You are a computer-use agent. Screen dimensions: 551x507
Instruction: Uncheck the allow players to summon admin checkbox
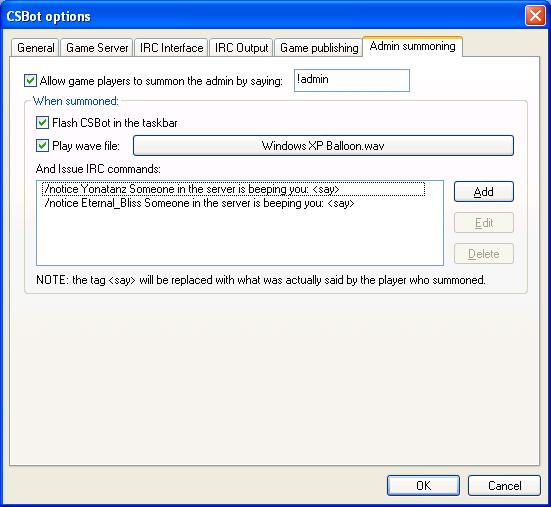[30, 80]
